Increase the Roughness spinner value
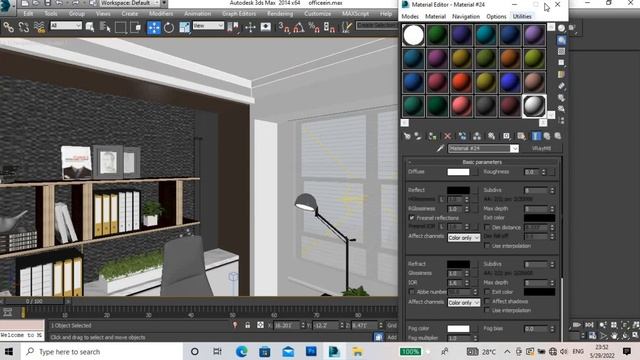Image resolution: width=640 pixels, height=360 pixels. point(543,170)
